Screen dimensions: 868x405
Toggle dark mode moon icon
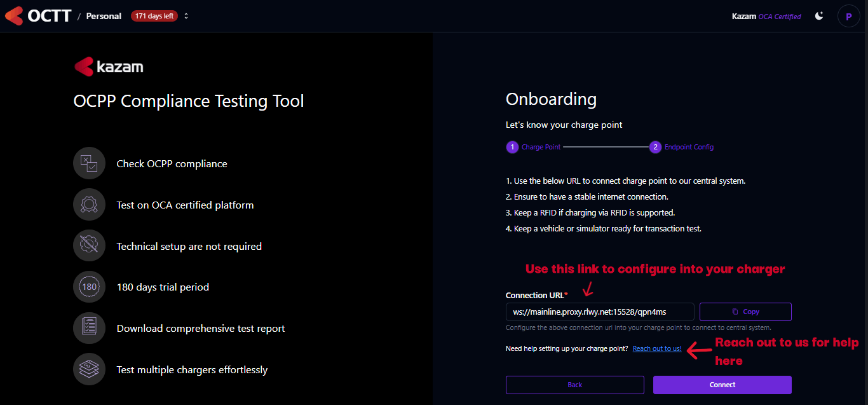(819, 16)
